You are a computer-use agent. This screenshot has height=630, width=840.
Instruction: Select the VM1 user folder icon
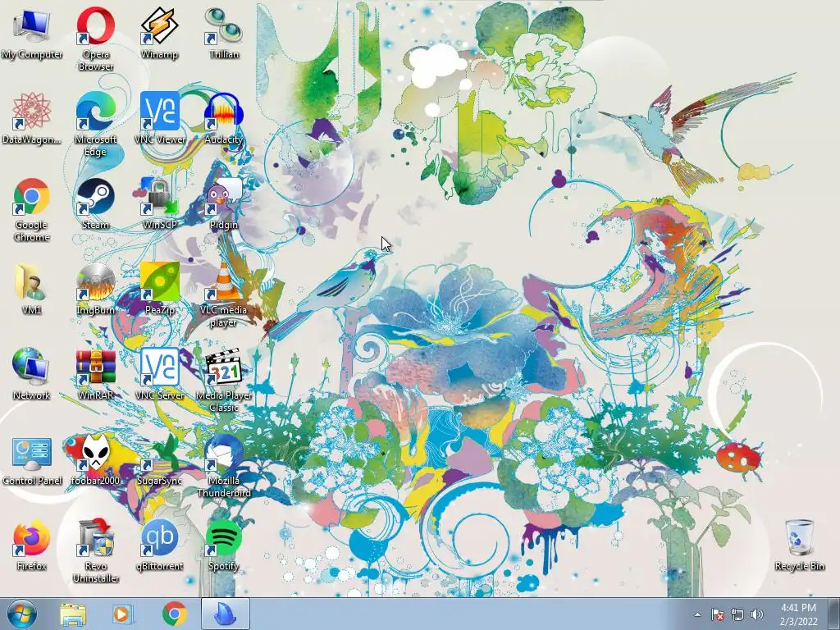coord(32,288)
